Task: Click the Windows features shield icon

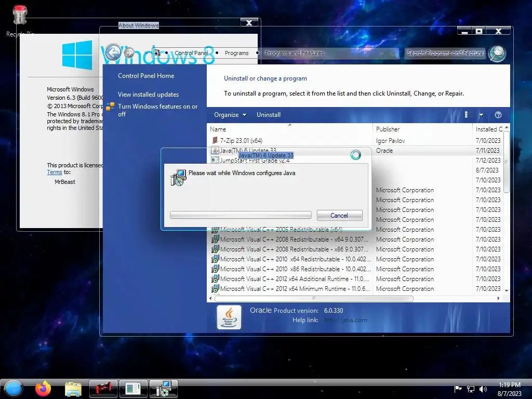Action: [110, 107]
